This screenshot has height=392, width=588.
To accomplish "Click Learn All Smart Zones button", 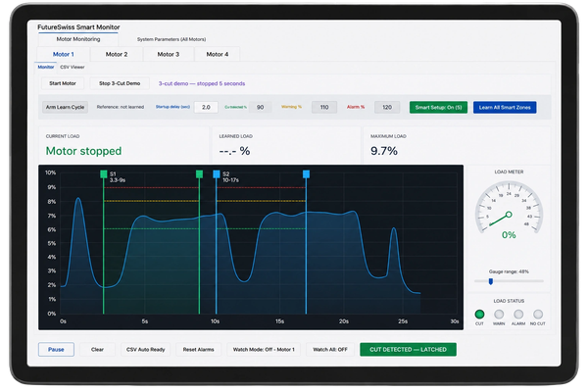I will point(505,107).
